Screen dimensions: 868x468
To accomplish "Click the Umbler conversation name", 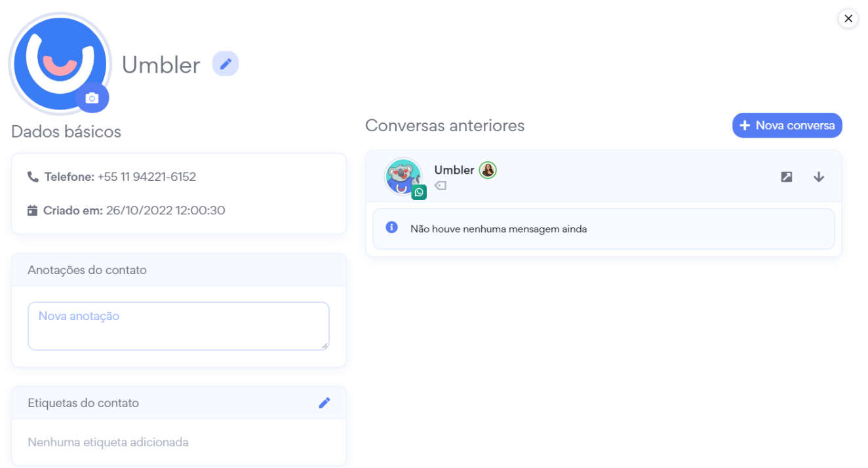I will pyautogui.click(x=454, y=170).
